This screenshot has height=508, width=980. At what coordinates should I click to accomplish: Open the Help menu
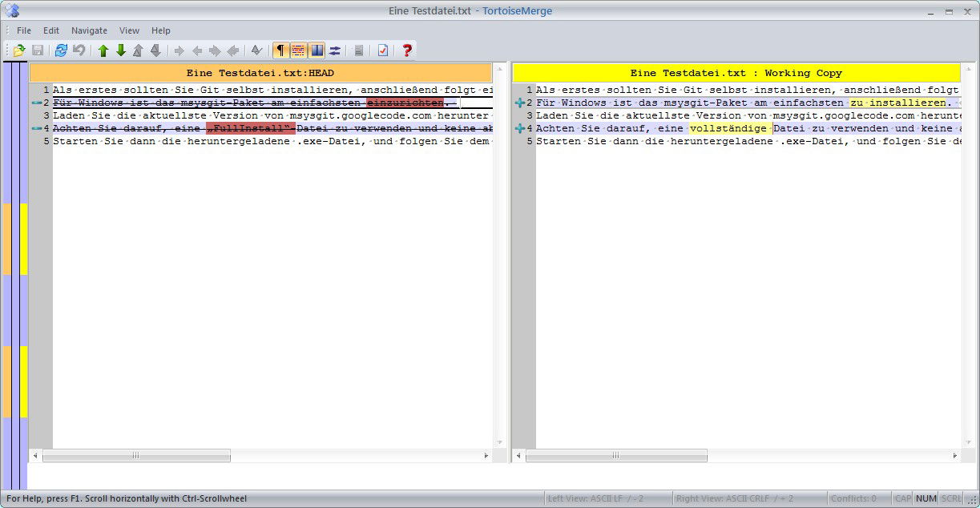pos(161,30)
